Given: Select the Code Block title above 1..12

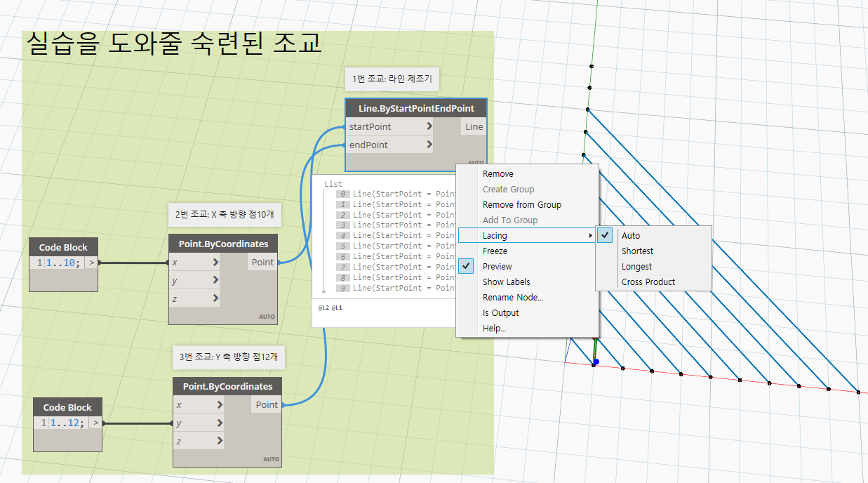Looking at the screenshot, I should 67,407.
